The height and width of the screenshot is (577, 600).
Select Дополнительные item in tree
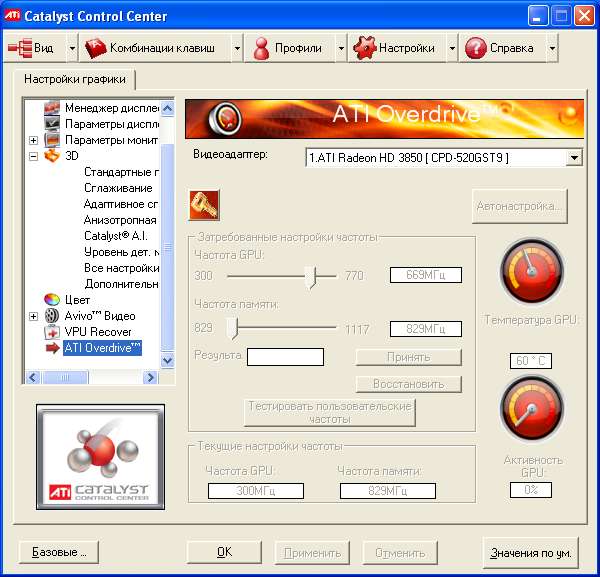(x=121, y=284)
